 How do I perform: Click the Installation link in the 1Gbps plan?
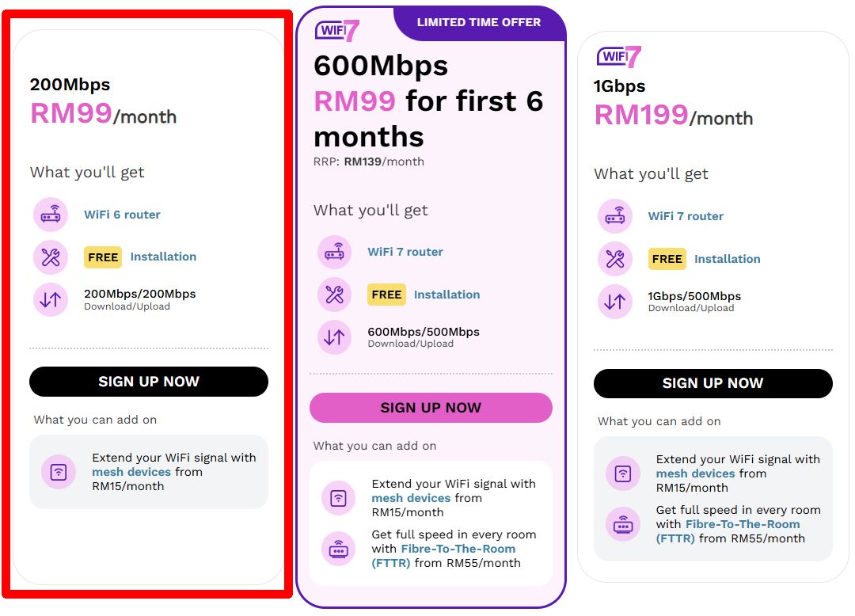pos(727,259)
